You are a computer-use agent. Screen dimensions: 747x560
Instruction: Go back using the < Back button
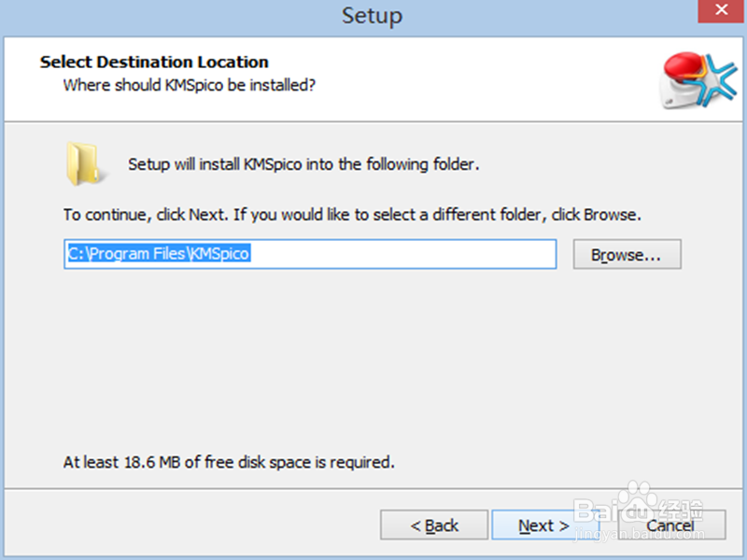click(x=434, y=525)
